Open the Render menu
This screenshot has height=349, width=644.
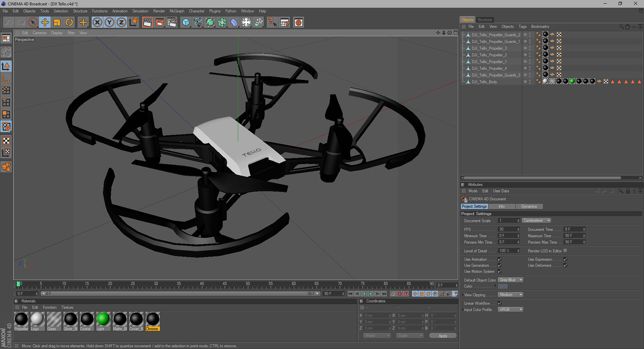point(159,11)
